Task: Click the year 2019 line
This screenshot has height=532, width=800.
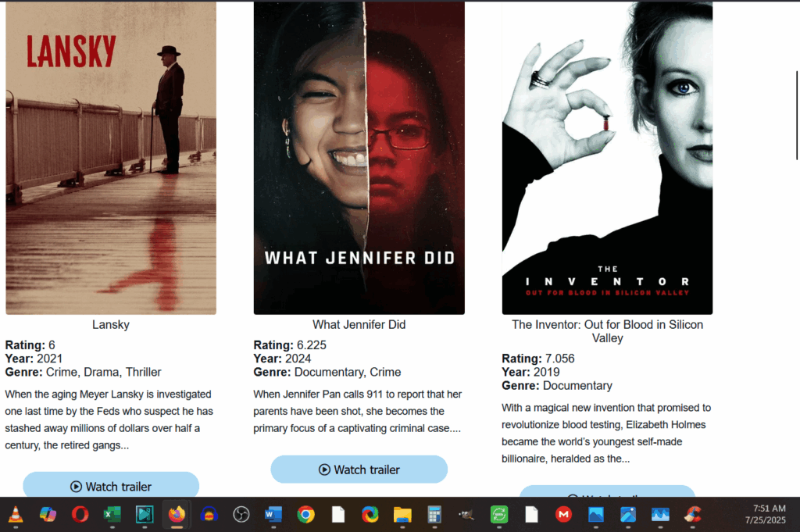Action: point(530,372)
